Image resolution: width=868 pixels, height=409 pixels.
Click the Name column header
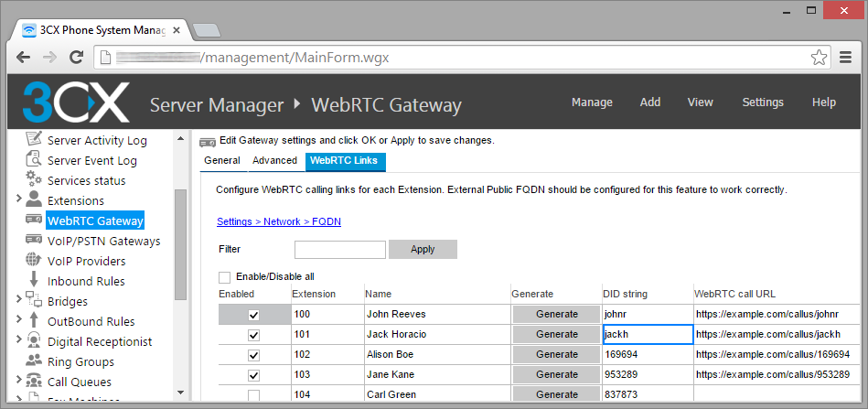379,294
